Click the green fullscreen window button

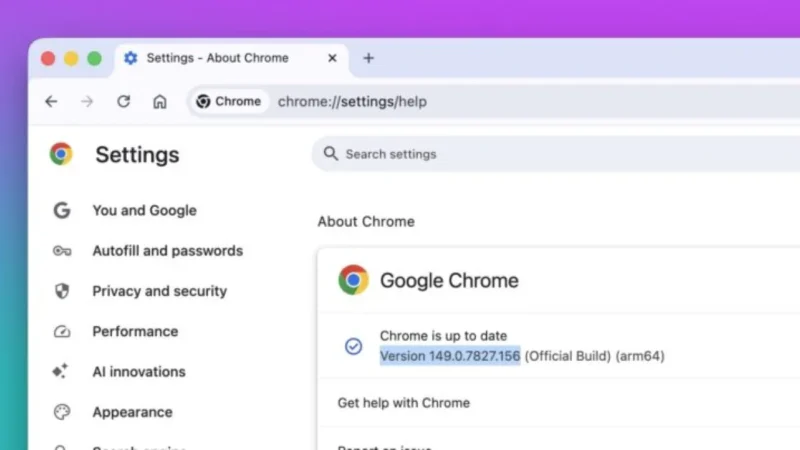(94, 59)
